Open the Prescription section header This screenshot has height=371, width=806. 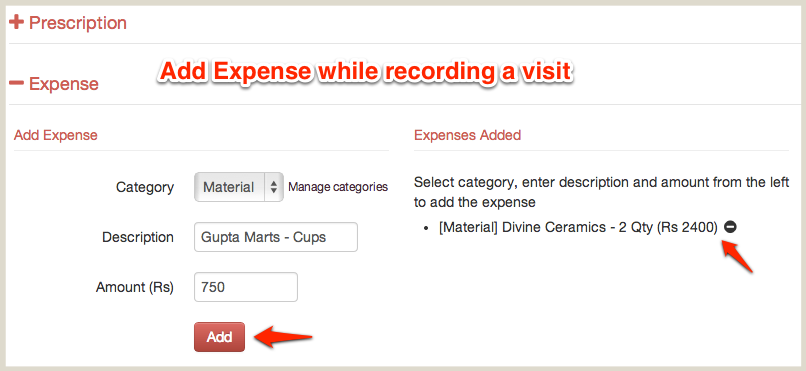(78, 23)
